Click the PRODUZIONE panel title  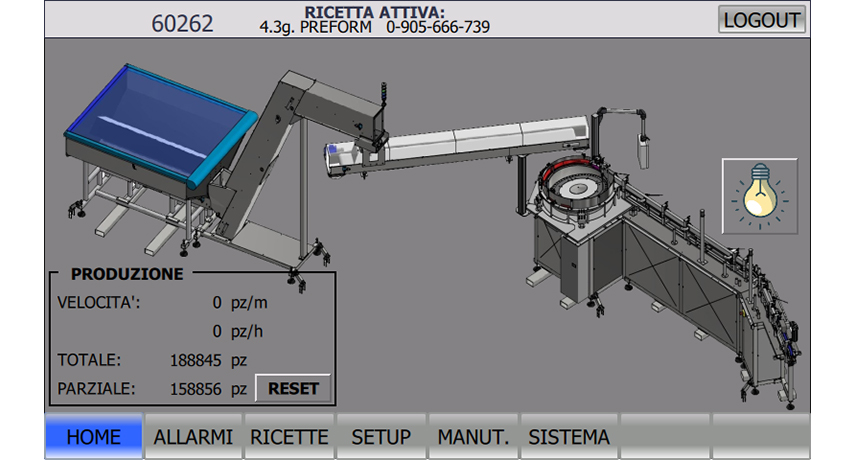(127, 274)
